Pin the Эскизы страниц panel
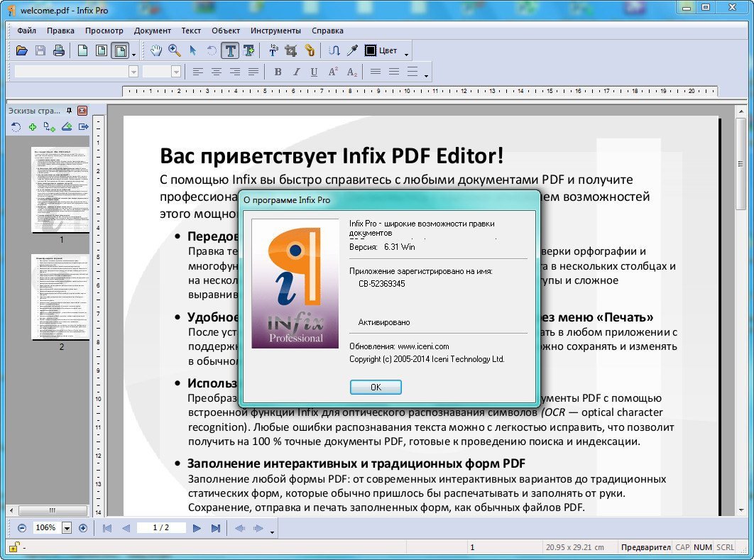754x560 pixels. tap(70, 111)
